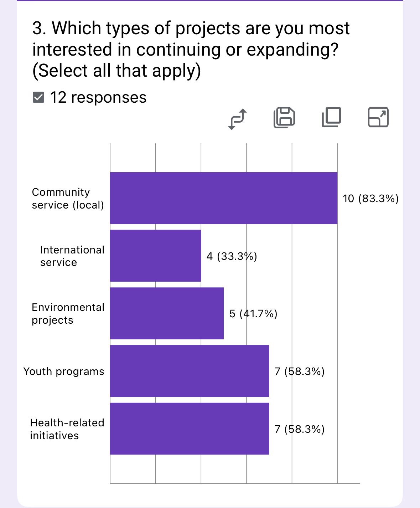Viewport: 420px width, 508px height.
Task: Click the Community service (local) axis label
Action: pos(68,199)
